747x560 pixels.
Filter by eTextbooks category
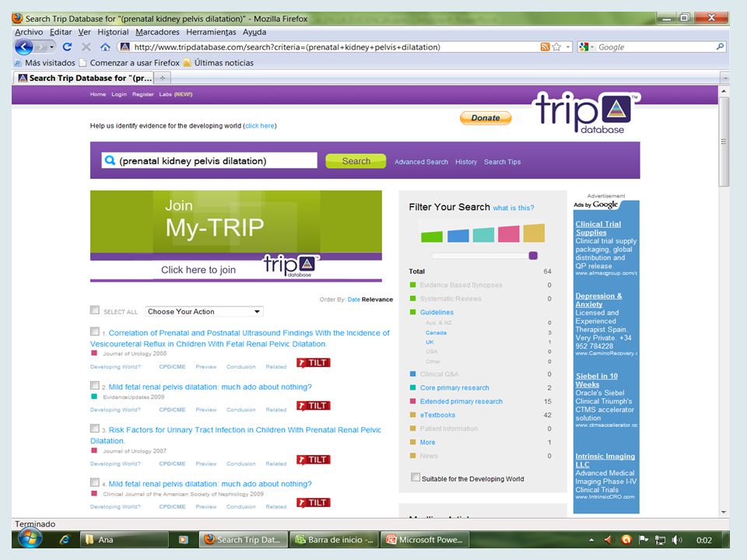click(x=437, y=415)
